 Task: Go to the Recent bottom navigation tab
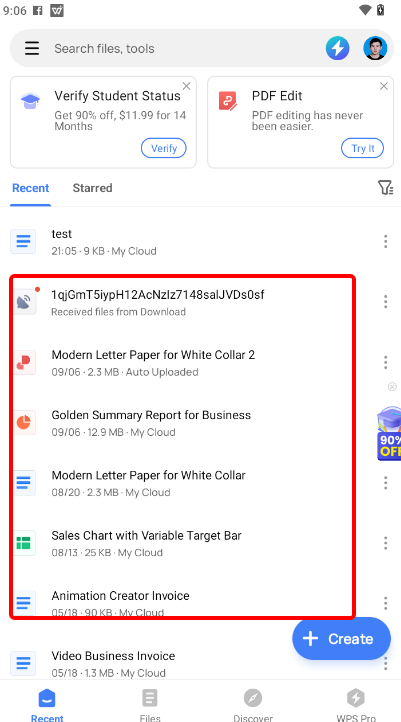[47, 705]
